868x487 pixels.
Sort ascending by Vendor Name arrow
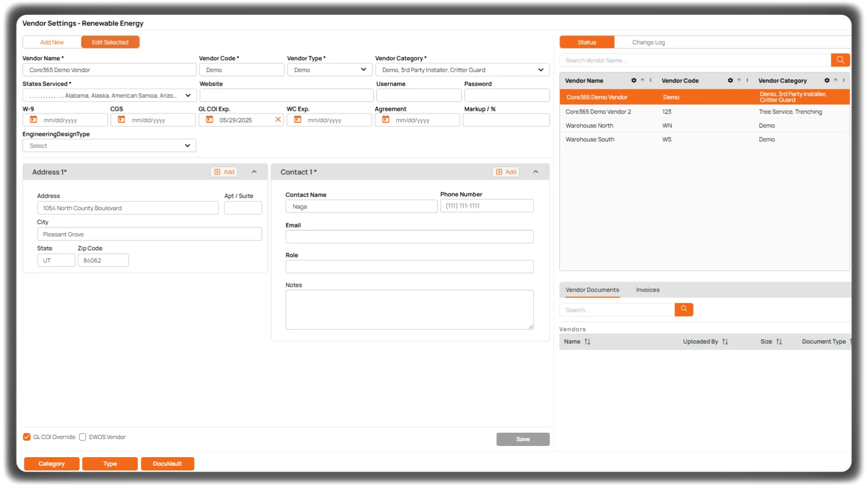[x=642, y=80]
